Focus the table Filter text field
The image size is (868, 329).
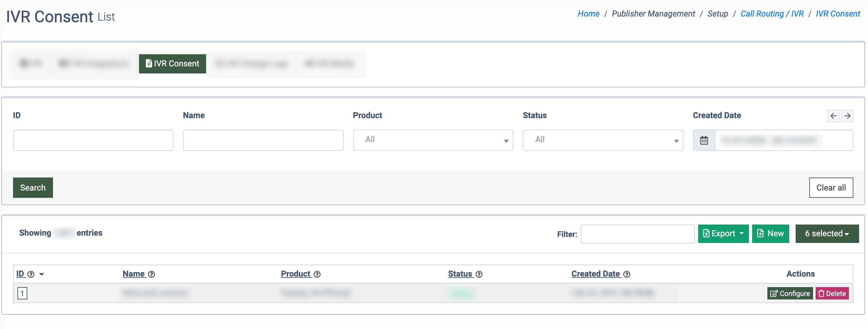638,234
